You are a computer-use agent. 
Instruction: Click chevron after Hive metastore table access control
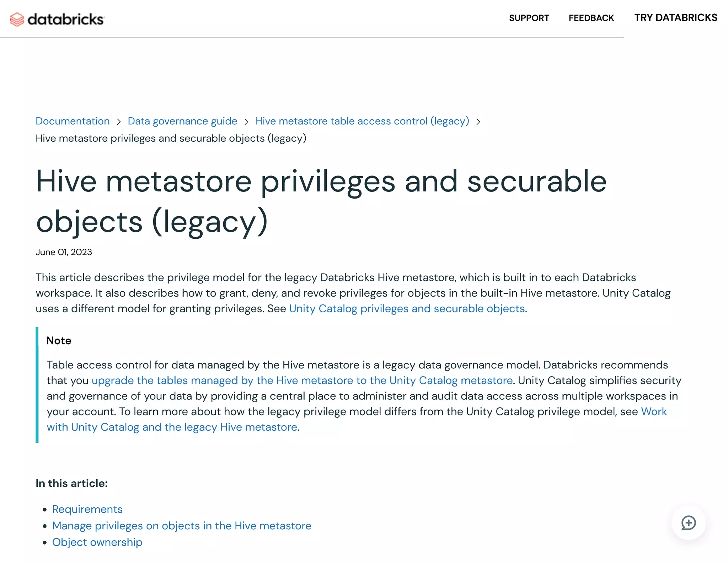coord(478,122)
